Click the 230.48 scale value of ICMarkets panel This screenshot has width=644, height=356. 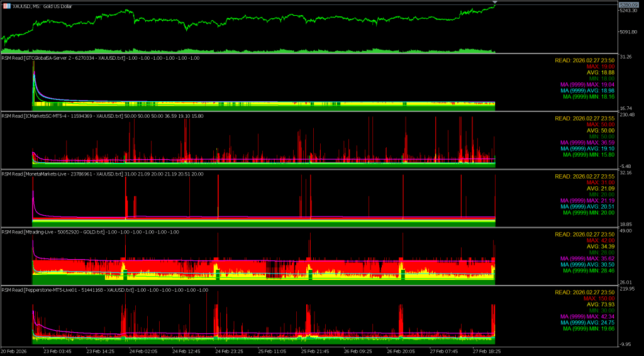(629, 114)
